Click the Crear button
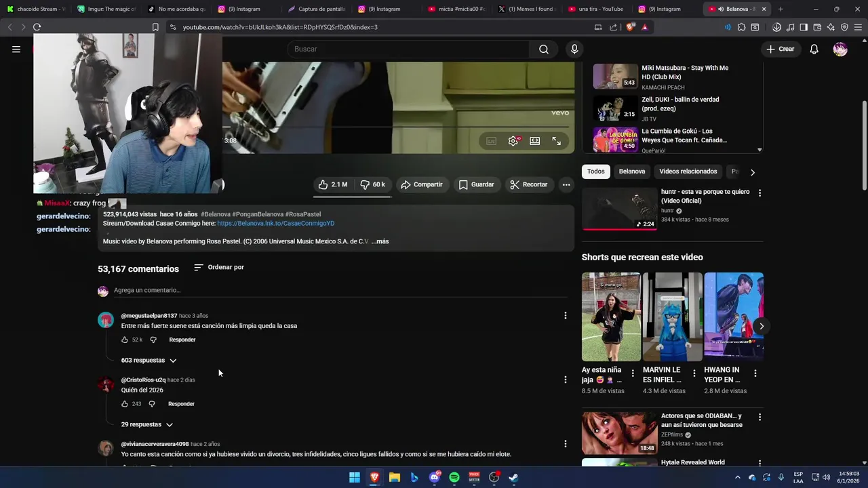Viewport: 868px width, 488px height. coord(780,49)
